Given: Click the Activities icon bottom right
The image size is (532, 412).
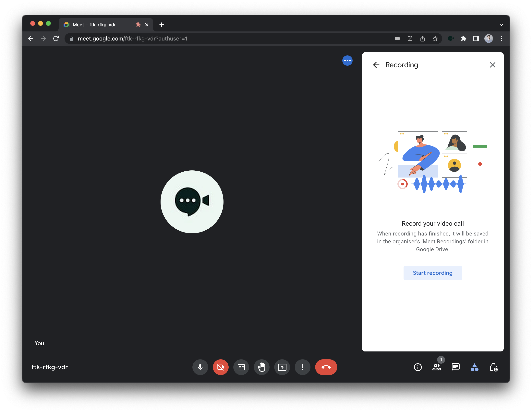Looking at the screenshot, I should 475,368.
